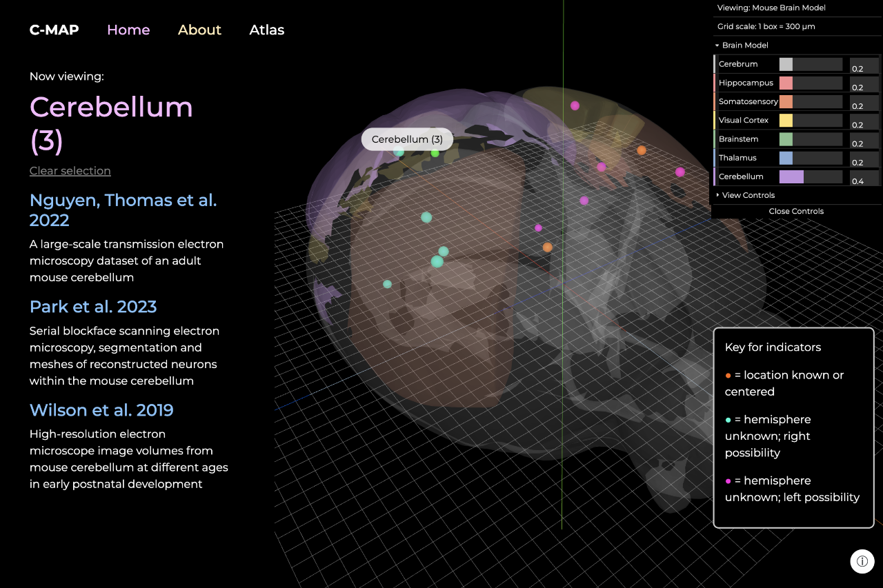Adjust the Cerebellum opacity slider
883x588 pixels.
[x=811, y=176]
